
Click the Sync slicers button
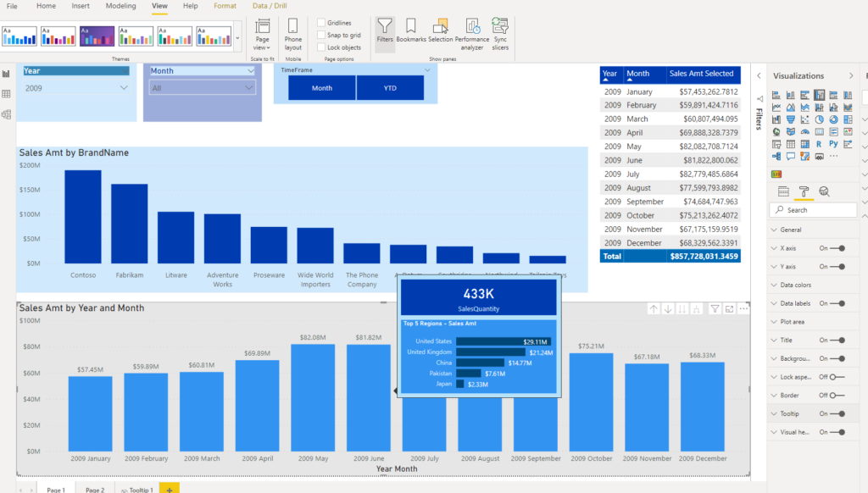500,34
